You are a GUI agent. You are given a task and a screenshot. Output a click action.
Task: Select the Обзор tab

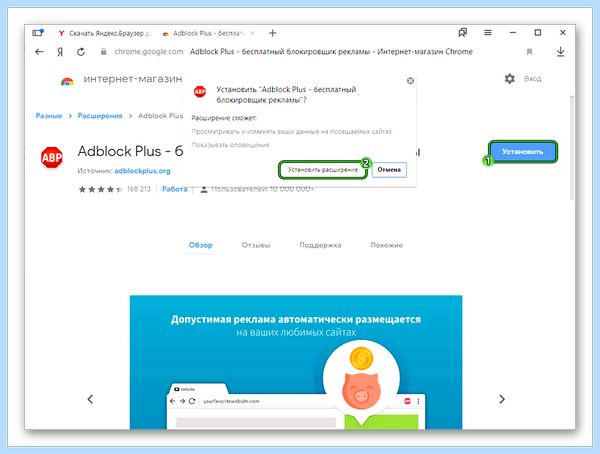click(x=200, y=245)
